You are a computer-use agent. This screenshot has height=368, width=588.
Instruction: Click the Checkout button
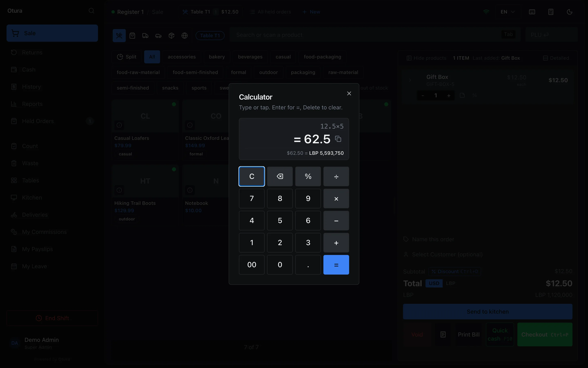tap(545, 335)
